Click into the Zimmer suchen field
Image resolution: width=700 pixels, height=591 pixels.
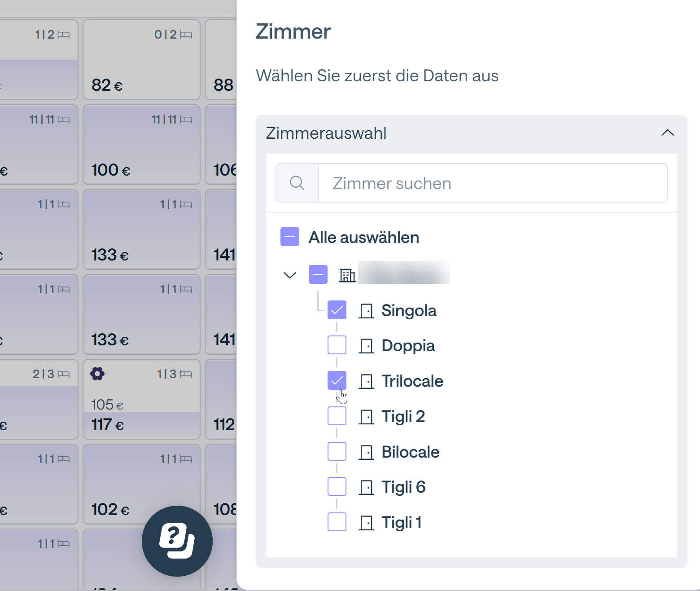(x=493, y=183)
